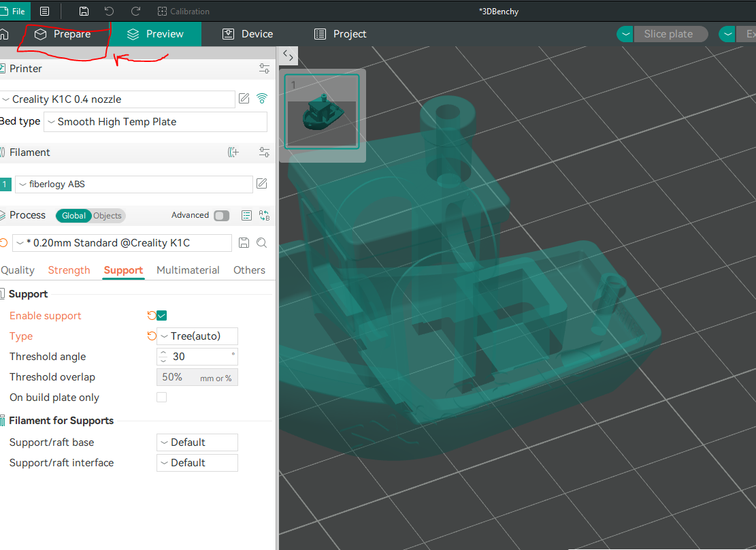Reset the support Type to its default
This screenshot has width=756, height=550.
(x=151, y=336)
